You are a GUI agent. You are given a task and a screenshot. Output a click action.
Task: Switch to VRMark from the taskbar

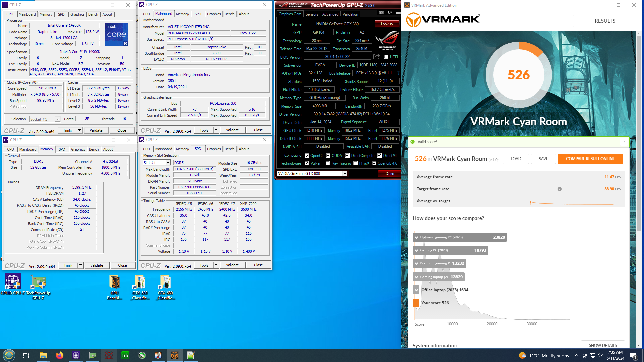[175, 355]
